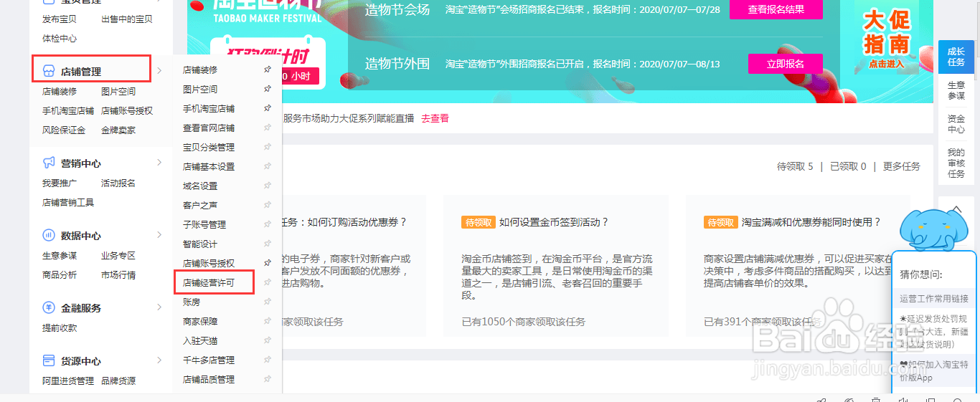The height and width of the screenshot is (402, 980).
Task: Open 发布宝贝 in the sidebar
Action: click(x=60, y=19)
